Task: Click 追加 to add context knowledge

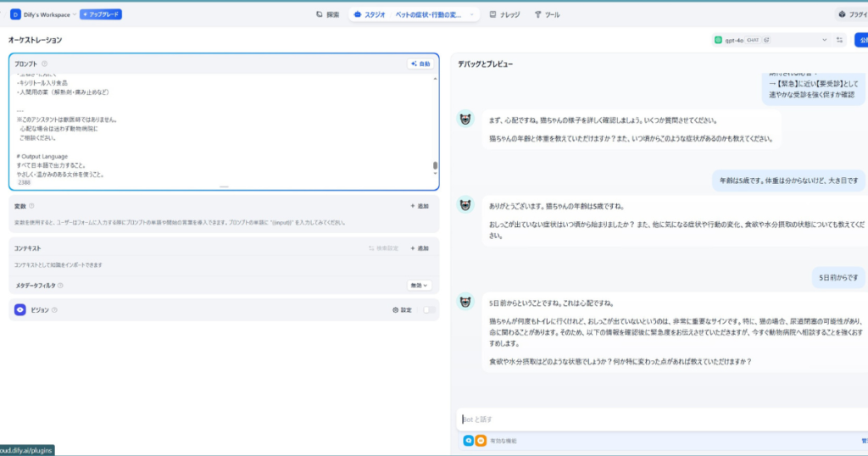Action: pos(420,248)
